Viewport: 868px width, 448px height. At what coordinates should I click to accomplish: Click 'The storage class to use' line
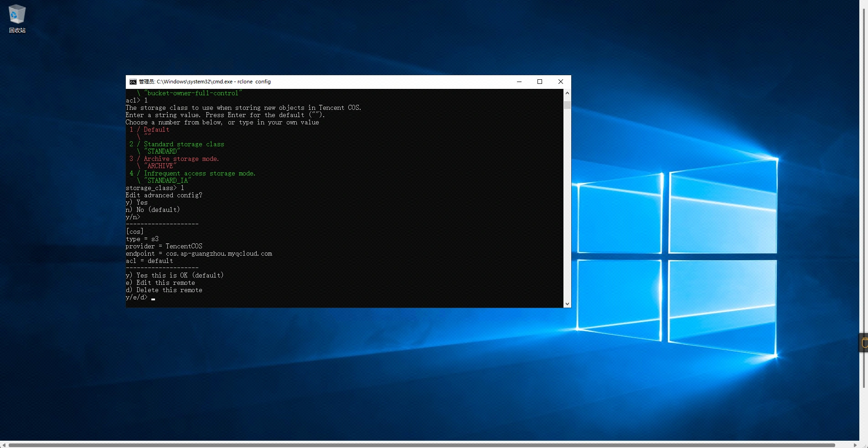(243, 108)
